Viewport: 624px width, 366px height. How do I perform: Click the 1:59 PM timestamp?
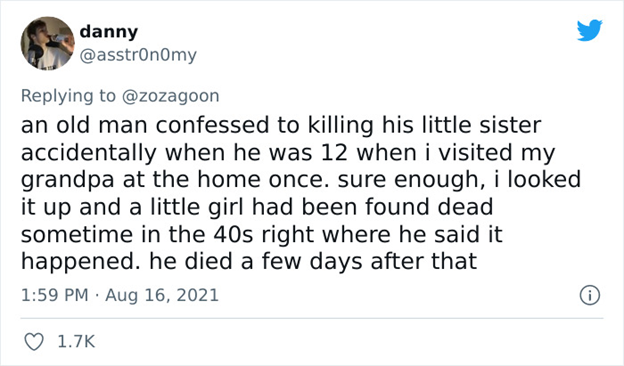pyautogui.click(x=55, y=295)
